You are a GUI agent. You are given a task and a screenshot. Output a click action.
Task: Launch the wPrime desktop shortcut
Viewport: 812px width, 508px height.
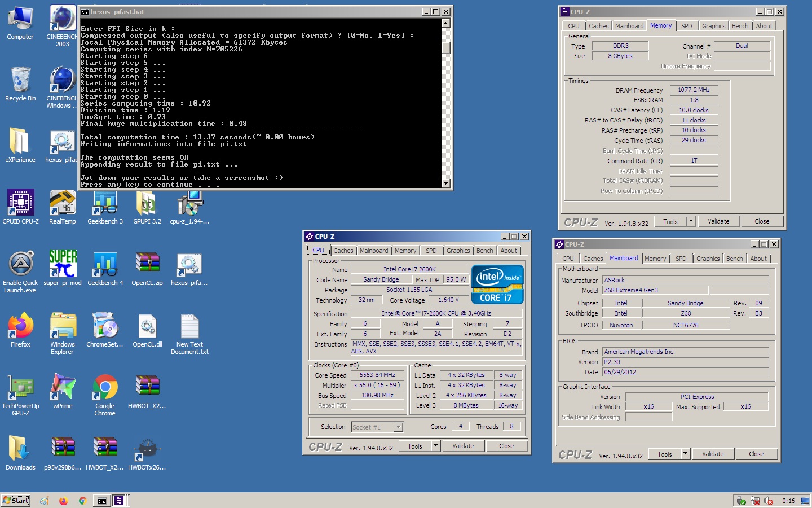click(x=63, y=392)
